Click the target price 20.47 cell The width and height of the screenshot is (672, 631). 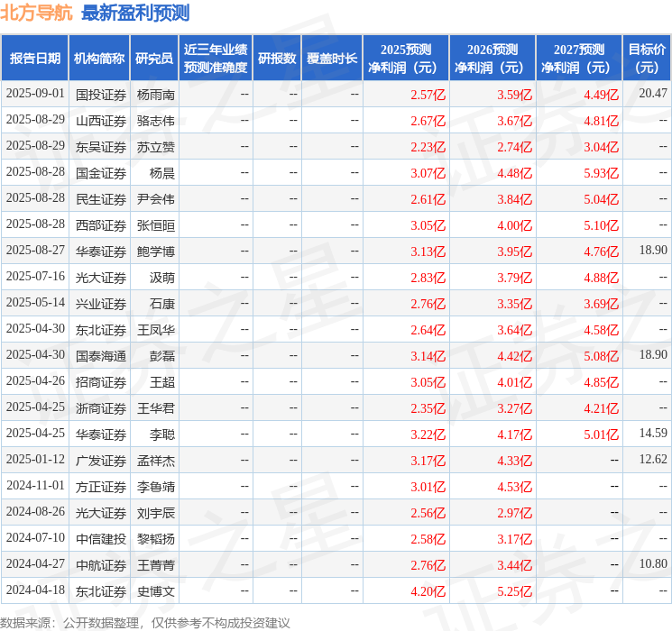click(653, 94)
